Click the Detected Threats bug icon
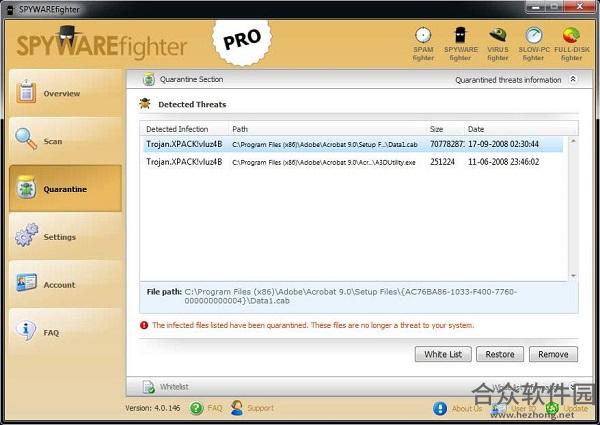Image resolution: width=600 pixels, height=425 pixels. click(145, 104)
